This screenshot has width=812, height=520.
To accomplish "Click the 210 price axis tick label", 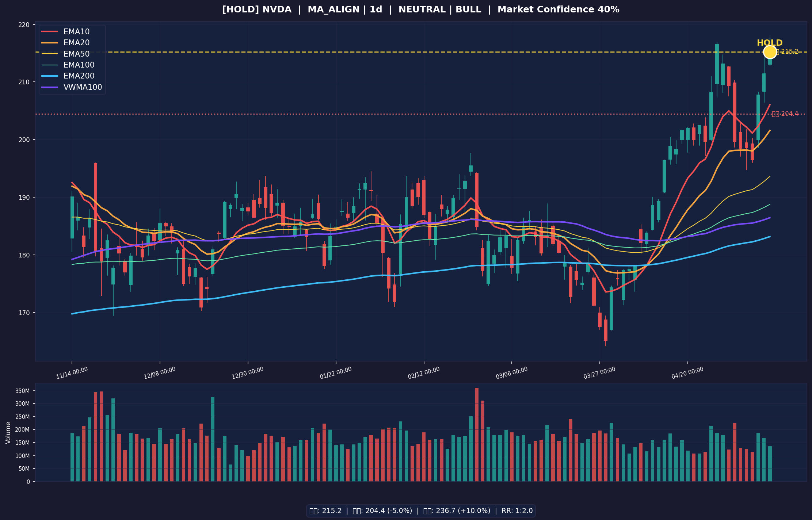I will (x=24, y=82).
